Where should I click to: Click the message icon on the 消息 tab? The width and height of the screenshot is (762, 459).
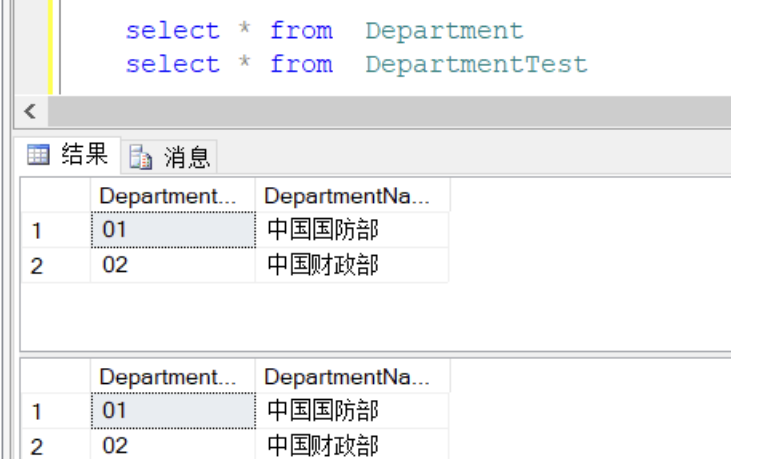click(141, 157)
